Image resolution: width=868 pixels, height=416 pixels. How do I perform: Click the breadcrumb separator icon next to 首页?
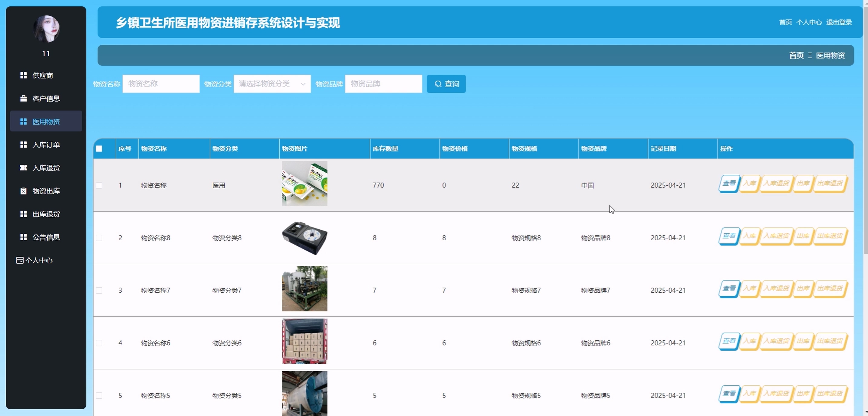810,56
